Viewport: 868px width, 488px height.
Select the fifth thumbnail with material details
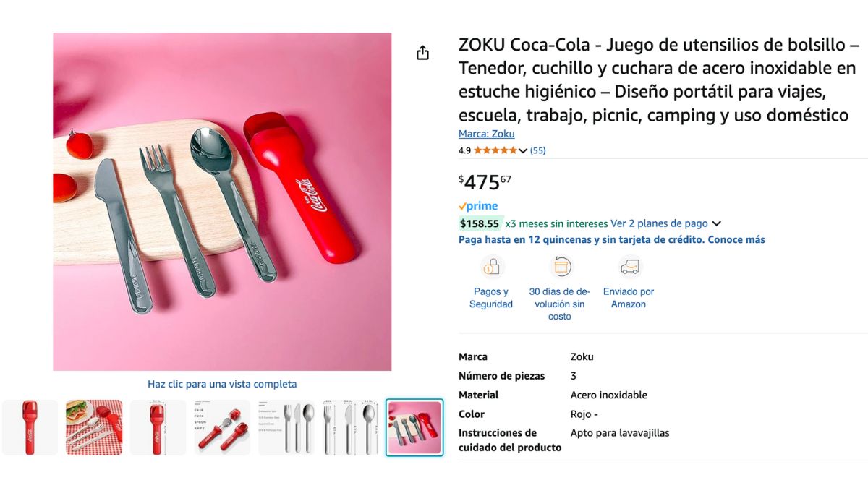pos(286,427)
